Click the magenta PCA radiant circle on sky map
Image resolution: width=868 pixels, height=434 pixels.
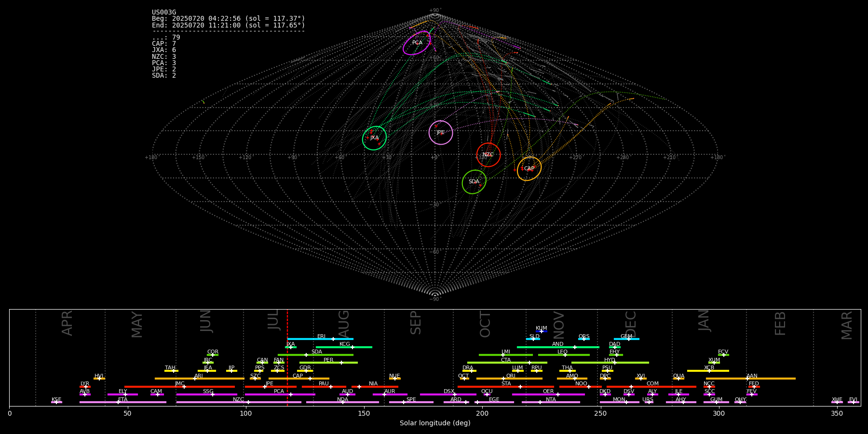coord(417,43)
